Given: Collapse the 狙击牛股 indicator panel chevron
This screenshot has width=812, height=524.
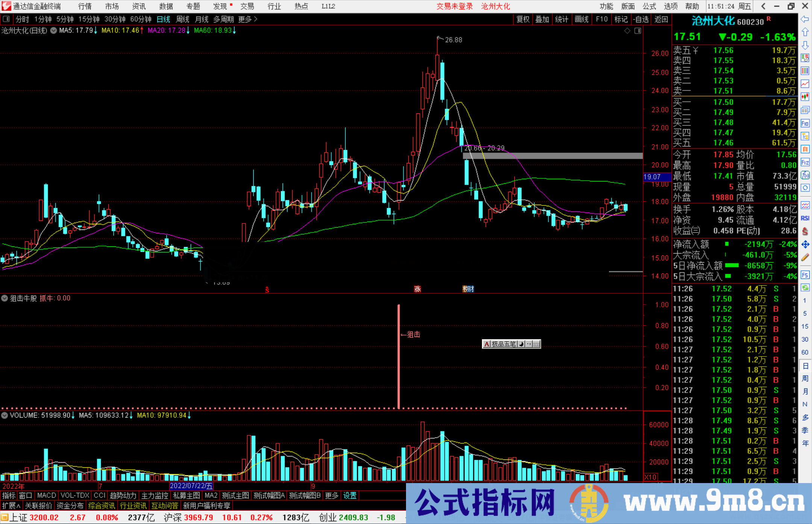Looking at the screenshot, I should click(5, 298).
